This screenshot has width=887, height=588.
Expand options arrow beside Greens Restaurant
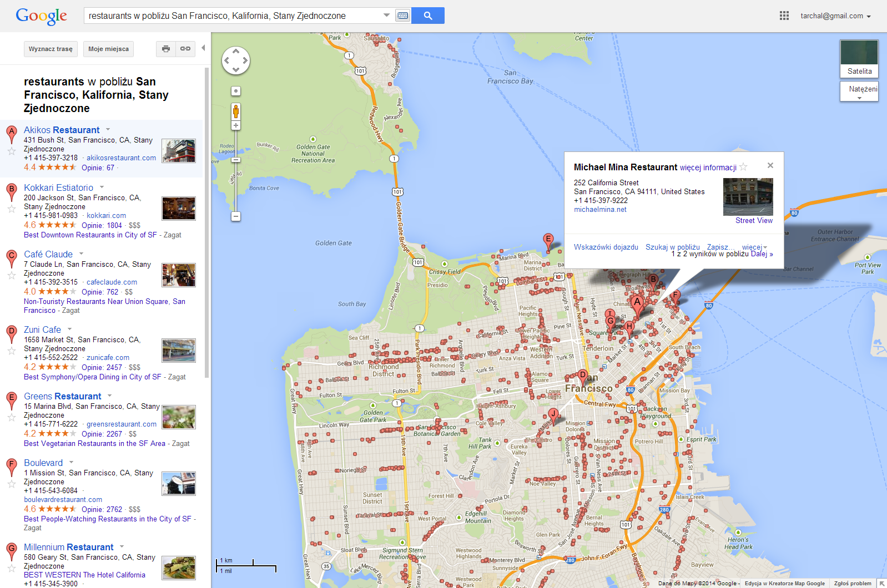[x=109, y=396]
